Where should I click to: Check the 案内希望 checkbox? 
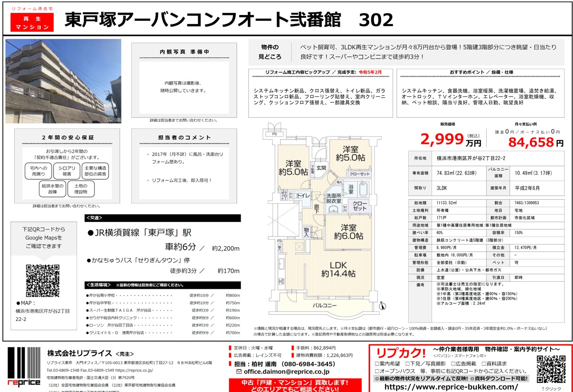[x=377, y=364]
